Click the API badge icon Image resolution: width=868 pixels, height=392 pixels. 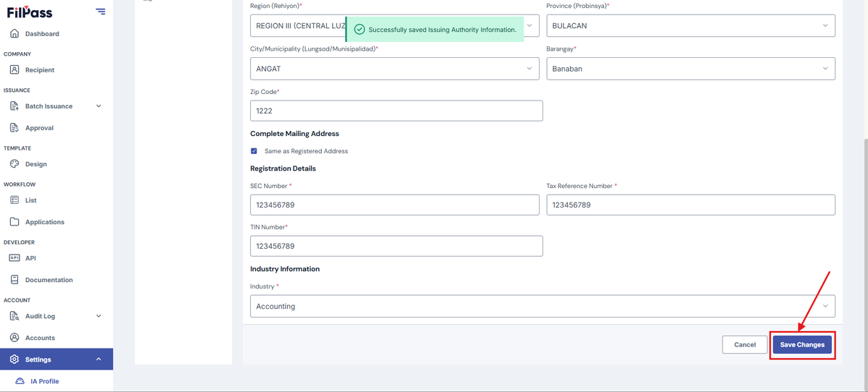pos(14,258)
